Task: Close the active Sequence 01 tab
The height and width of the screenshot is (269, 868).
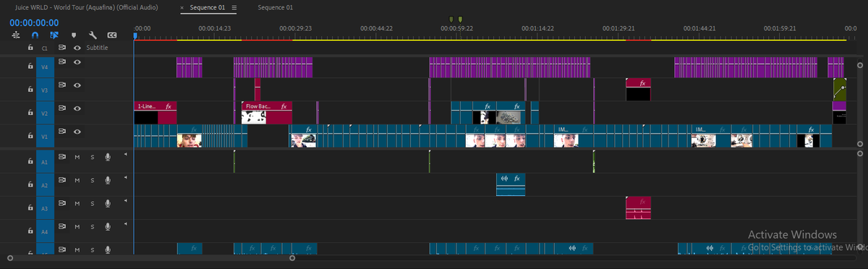Action: pyautogui.click(x=182, y=7)
